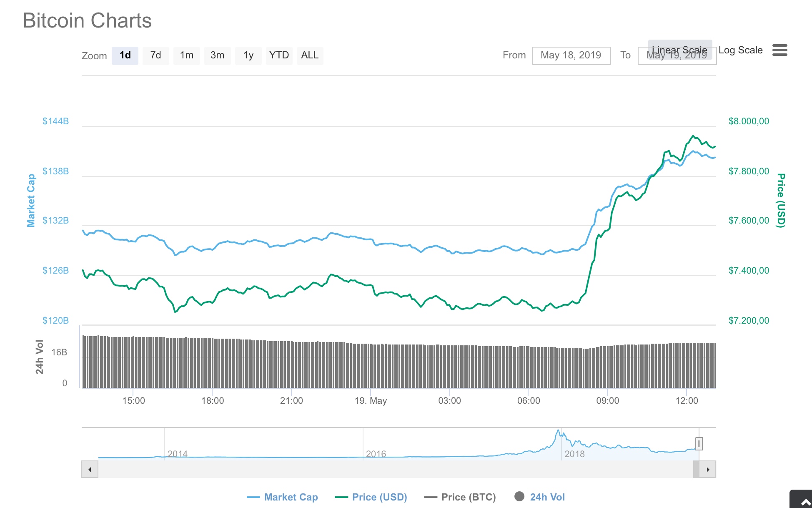Click the 15:00 time axis label

(133, 401)
